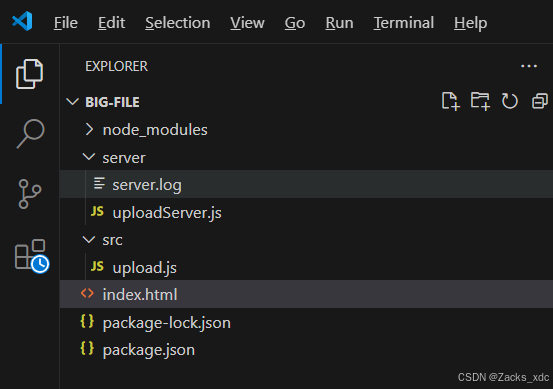Open the Help menu
Image resolution: width=553 pixels, height=389 pixels.
pyautogui.click(x=470, y=23)
